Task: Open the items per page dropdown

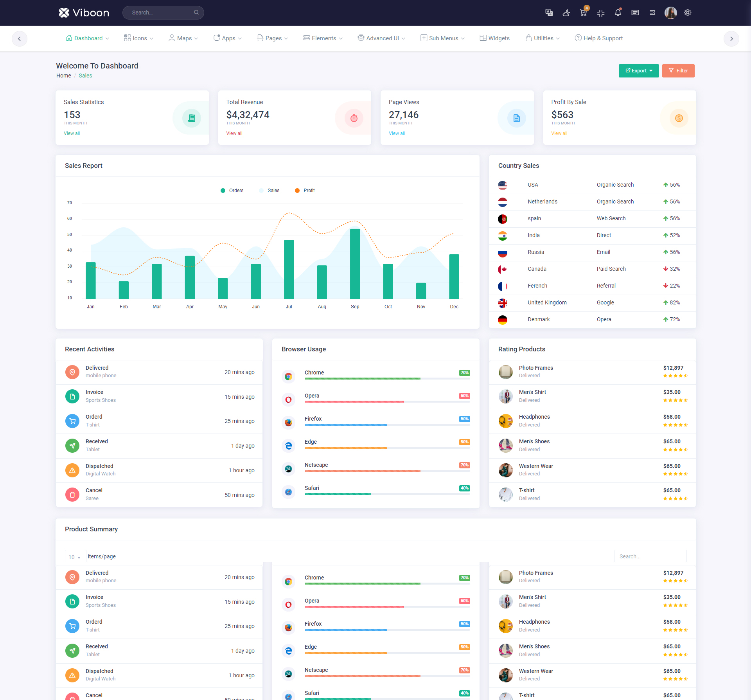Action: pos(75,557)
